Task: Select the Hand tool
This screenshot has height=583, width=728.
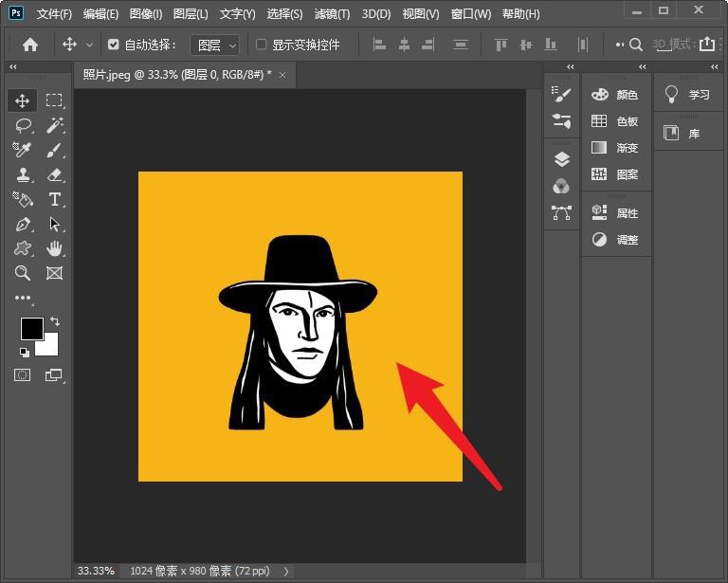Action: [x=54, y=248]
